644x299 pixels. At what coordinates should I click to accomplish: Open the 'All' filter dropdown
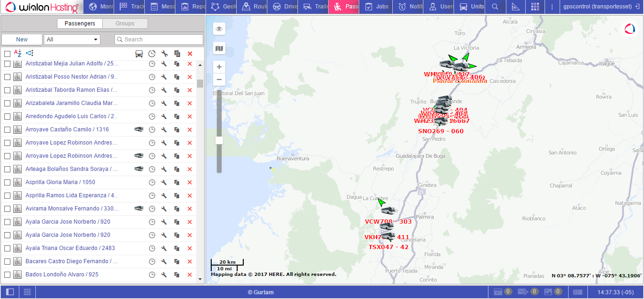[x=72, y=40]
